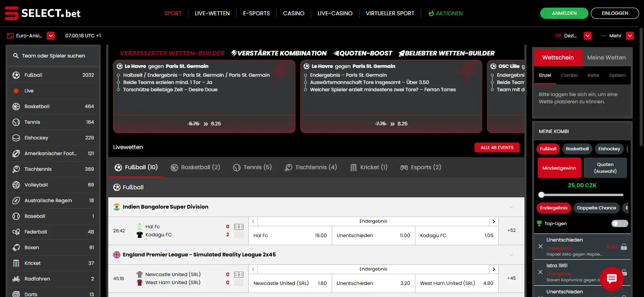644x297 pixels.
Task: Click the Aktionen flame icon
Action: (431, 13)
